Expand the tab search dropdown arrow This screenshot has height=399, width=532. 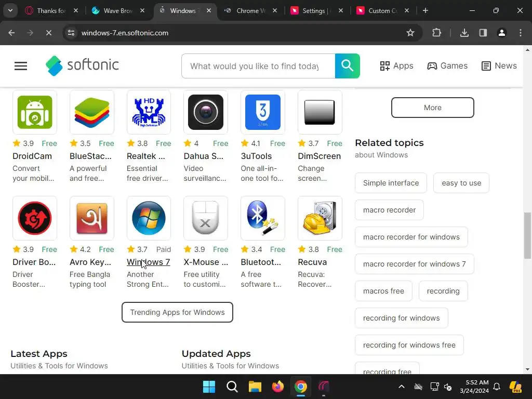10,10
